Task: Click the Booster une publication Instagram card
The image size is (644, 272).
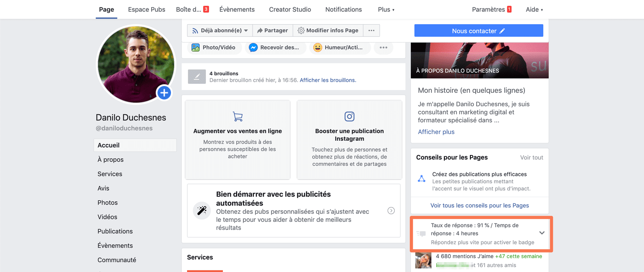Action: [x=350, y=139]
